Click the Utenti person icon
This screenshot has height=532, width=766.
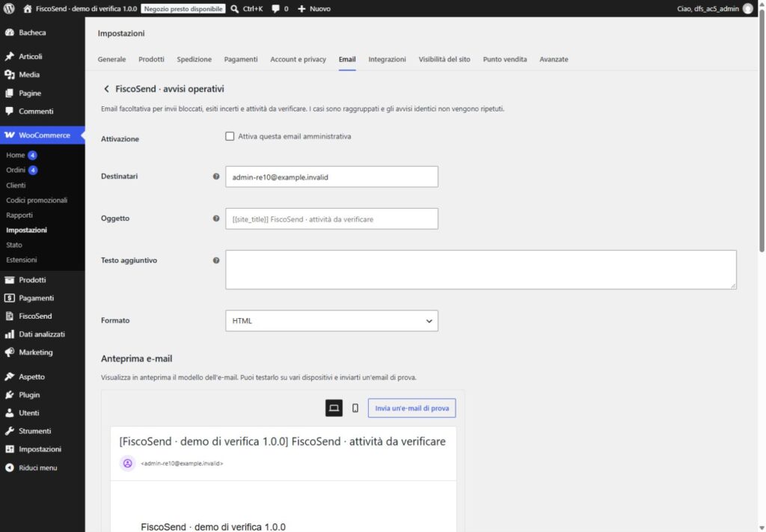coord(9,413)
